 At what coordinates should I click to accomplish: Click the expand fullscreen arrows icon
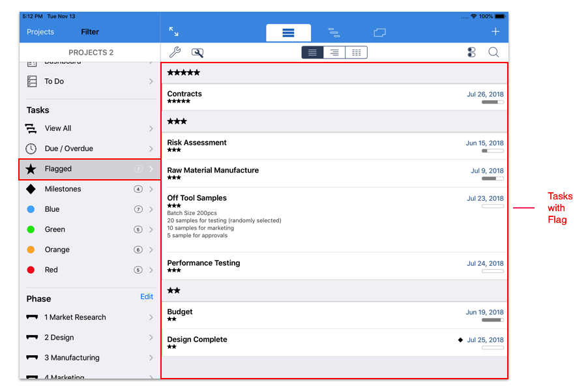click(x=173, y=31)
